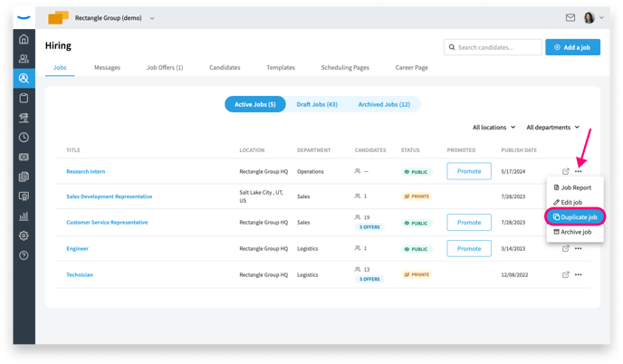Switch to the Scheduling Pages tab

(x=345, y=68)
